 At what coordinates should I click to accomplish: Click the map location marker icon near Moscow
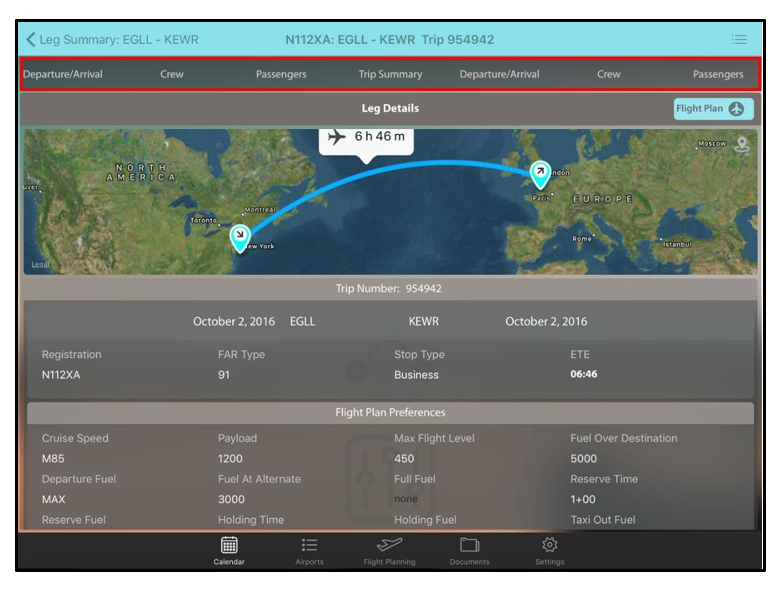click(741, 144)
